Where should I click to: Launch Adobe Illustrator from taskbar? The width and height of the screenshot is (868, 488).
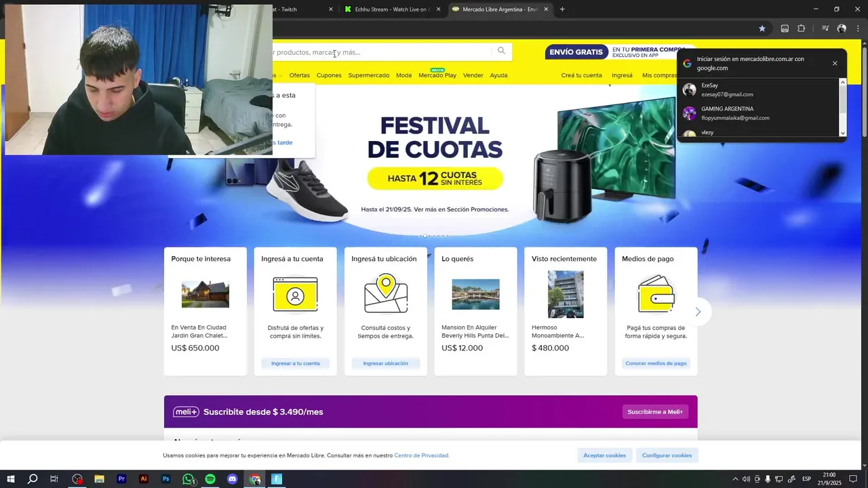pyautogui.click(x=144, y=479)
